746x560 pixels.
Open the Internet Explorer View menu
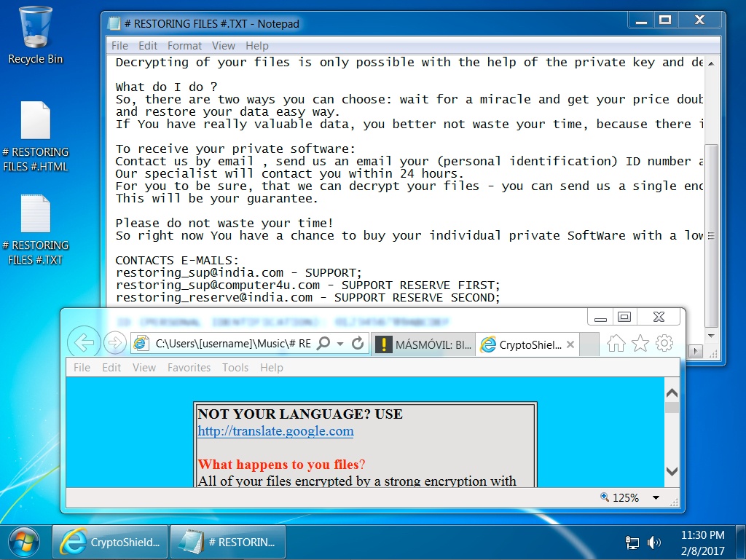coord(144,368)
